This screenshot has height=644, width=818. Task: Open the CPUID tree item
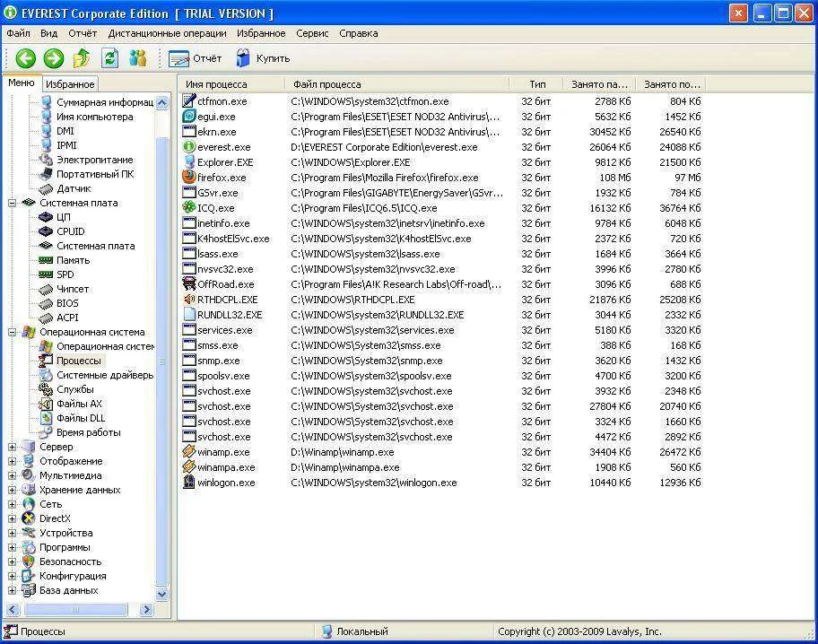pyautogui.click(x=71, y=231)
